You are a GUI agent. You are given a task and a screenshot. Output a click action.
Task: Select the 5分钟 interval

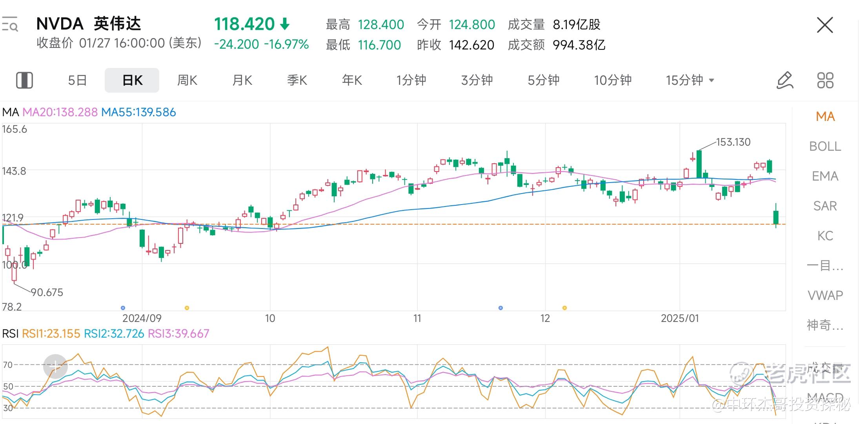[x=544, y=80]
